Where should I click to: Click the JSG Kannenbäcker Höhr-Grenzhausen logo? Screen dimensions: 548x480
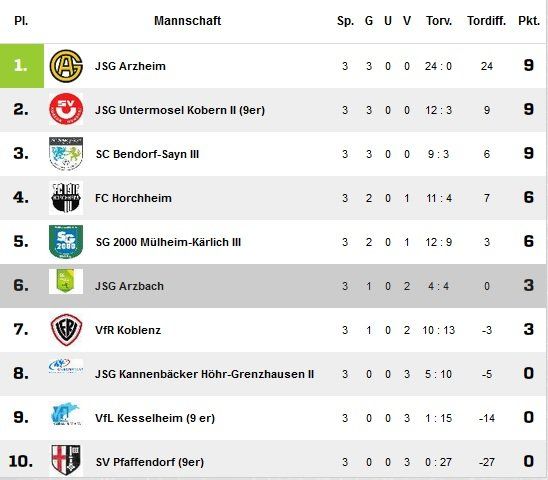[x=66, y=366]
